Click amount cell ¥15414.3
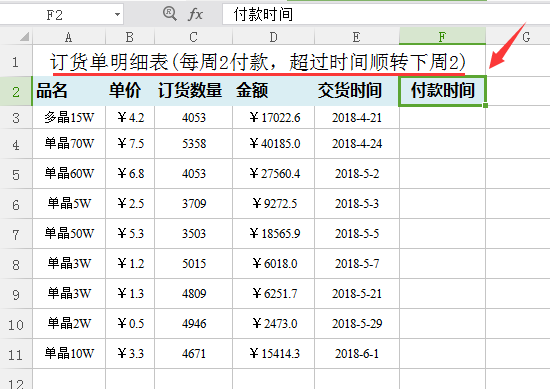 tap(273, 354)
